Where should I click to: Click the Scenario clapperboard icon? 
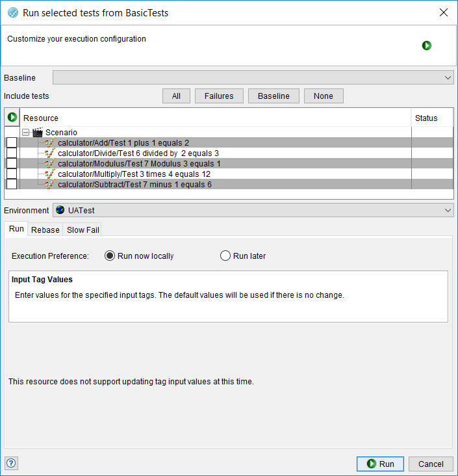pyautogui.click(x=38, y=133)
